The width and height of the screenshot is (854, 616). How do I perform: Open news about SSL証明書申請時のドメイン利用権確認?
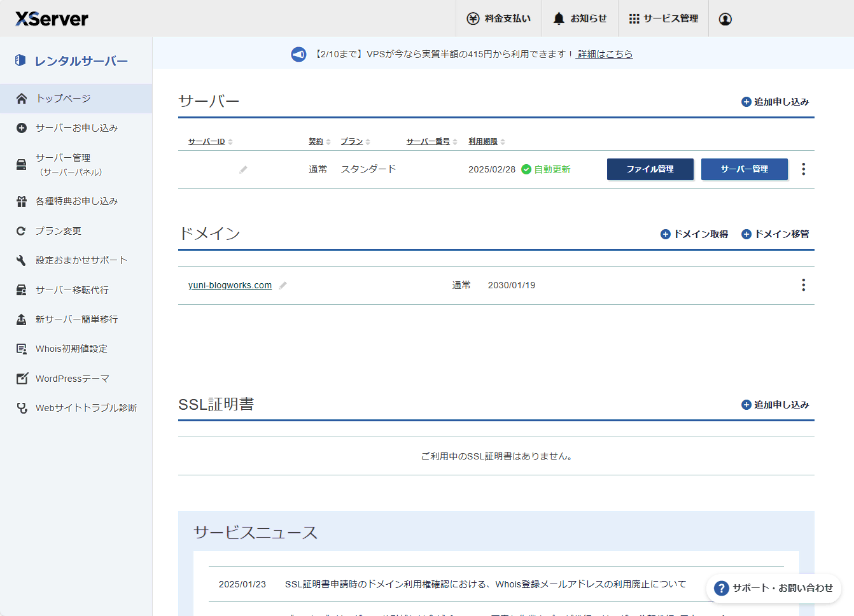click(x=486, y=584)
